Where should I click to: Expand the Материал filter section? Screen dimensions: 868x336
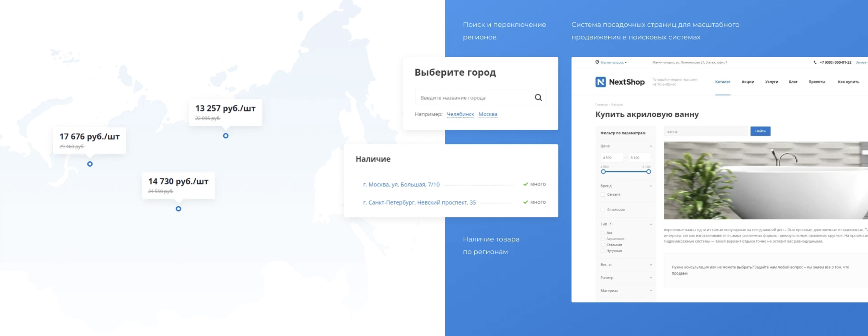click(x=651, y=291)
